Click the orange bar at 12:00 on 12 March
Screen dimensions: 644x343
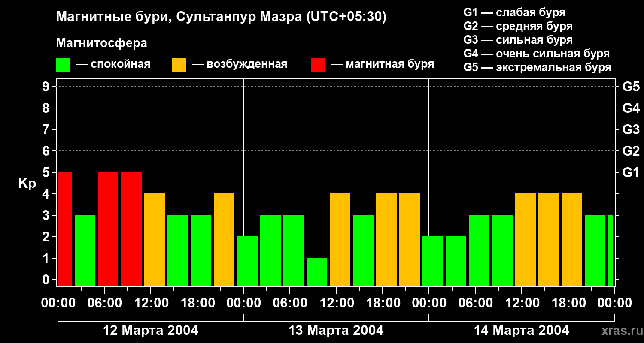(x=155, y=240)
